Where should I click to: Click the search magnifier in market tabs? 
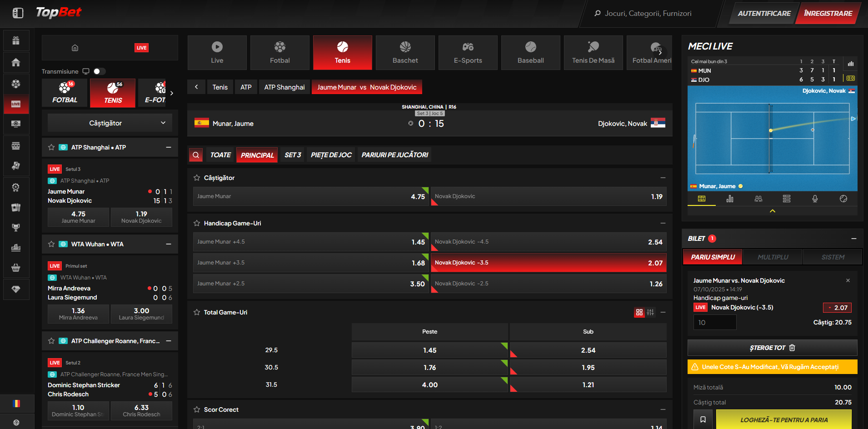(196, 155)
